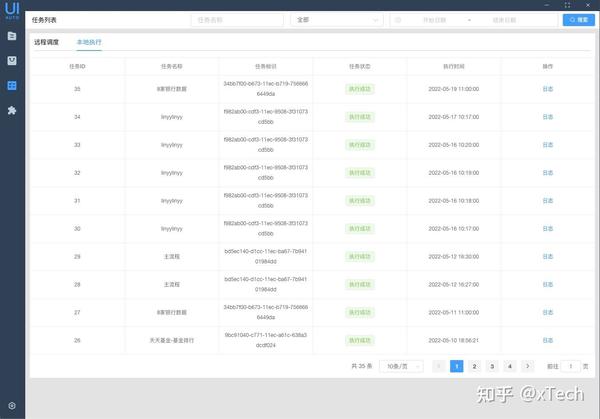Click the 任务ID column header
The width and height of the screenshot is (600, 419).
pyautogui.click(x=77, y=66)
